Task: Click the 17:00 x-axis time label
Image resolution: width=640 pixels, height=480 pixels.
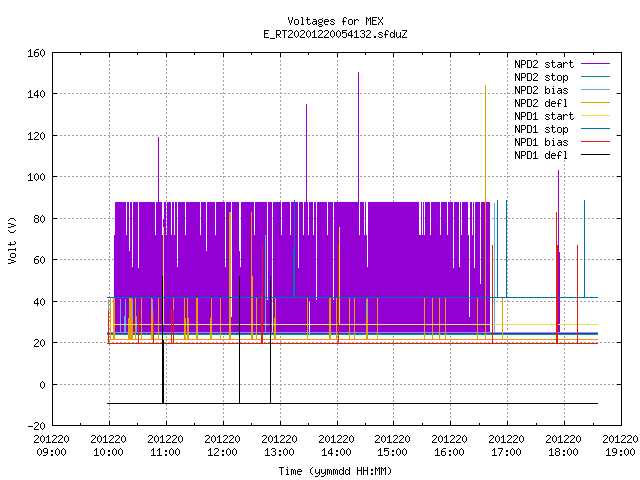Action: (x=506, y=452)
